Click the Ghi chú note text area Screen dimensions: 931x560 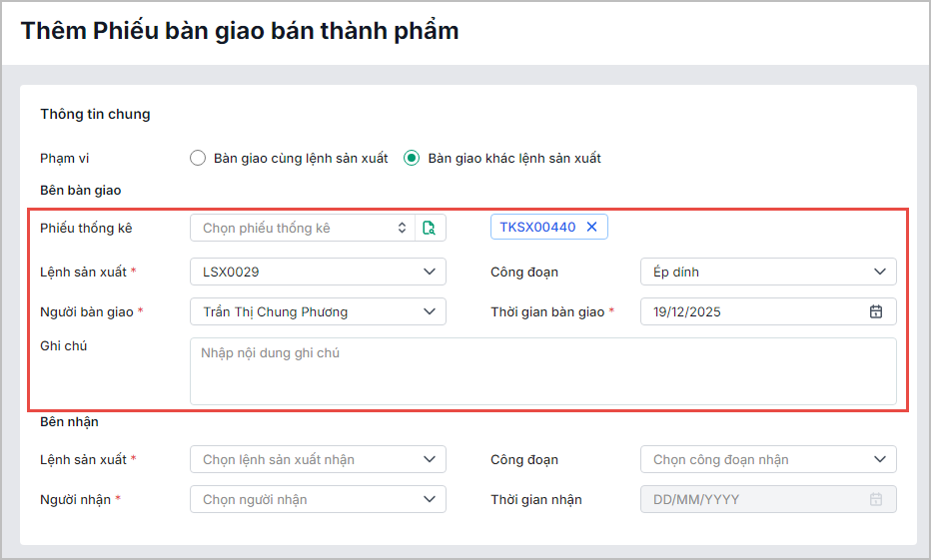coord(542,370)
